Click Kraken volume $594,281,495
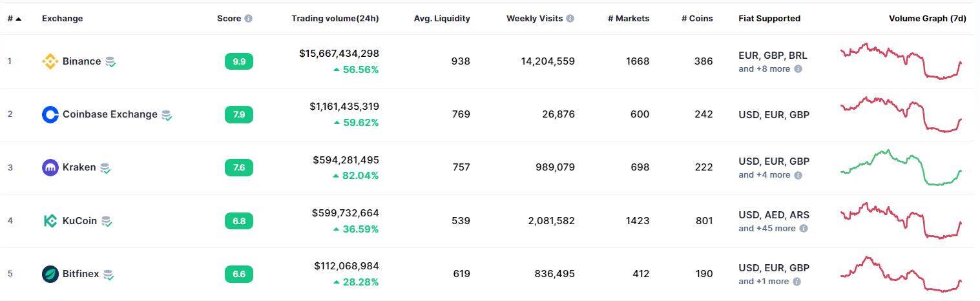Viewport: 980px width, 301px height. pyautogui.click(x=346, y=160)
